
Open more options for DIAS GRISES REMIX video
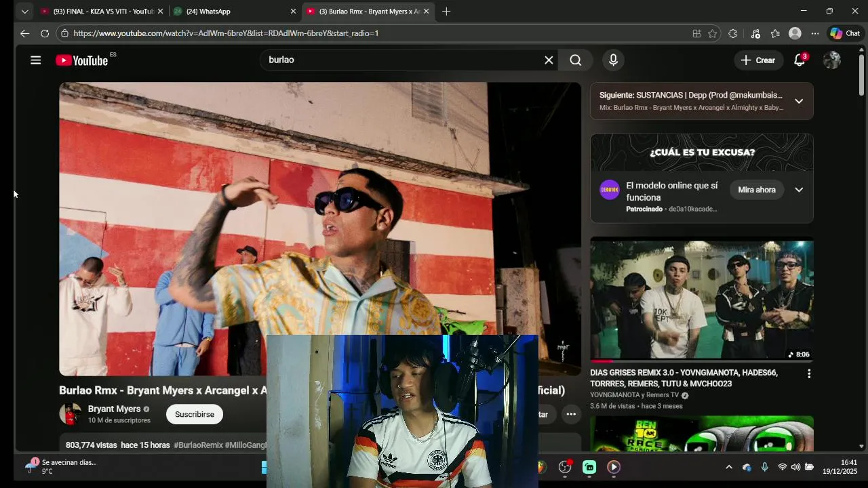[808, 373]
